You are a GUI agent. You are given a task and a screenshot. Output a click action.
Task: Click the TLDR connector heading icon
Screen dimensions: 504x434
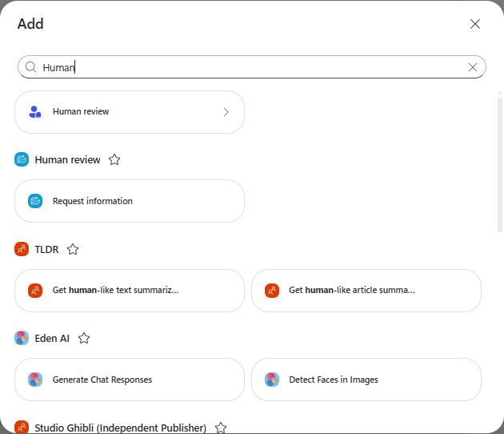point(22,249)
